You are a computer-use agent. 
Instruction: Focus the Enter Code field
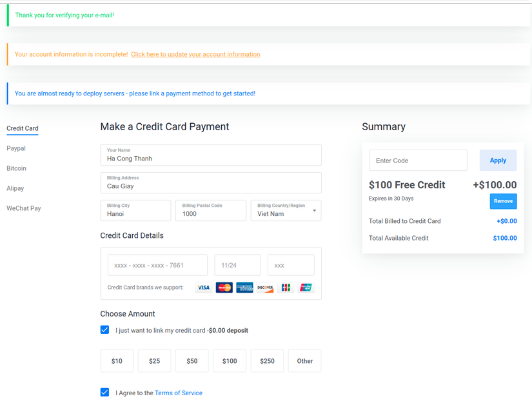point(418,161)
